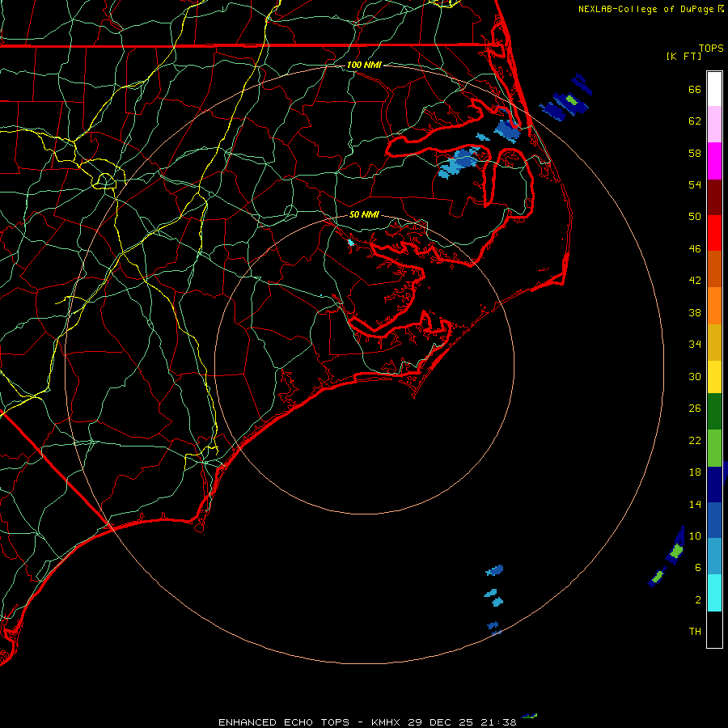This screenshot has width=728, height=728.
Task: Select the bright yellow legend band
Action: (714, 377)
